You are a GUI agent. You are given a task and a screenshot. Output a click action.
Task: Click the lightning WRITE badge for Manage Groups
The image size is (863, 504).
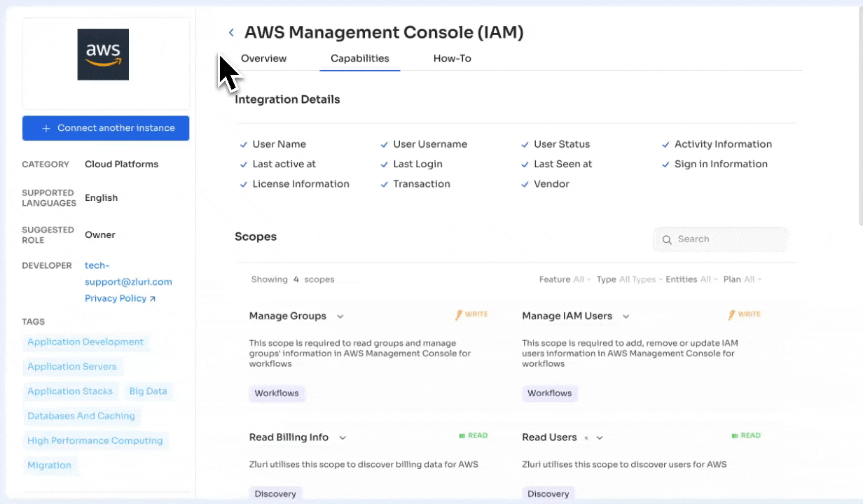point(471,315)
